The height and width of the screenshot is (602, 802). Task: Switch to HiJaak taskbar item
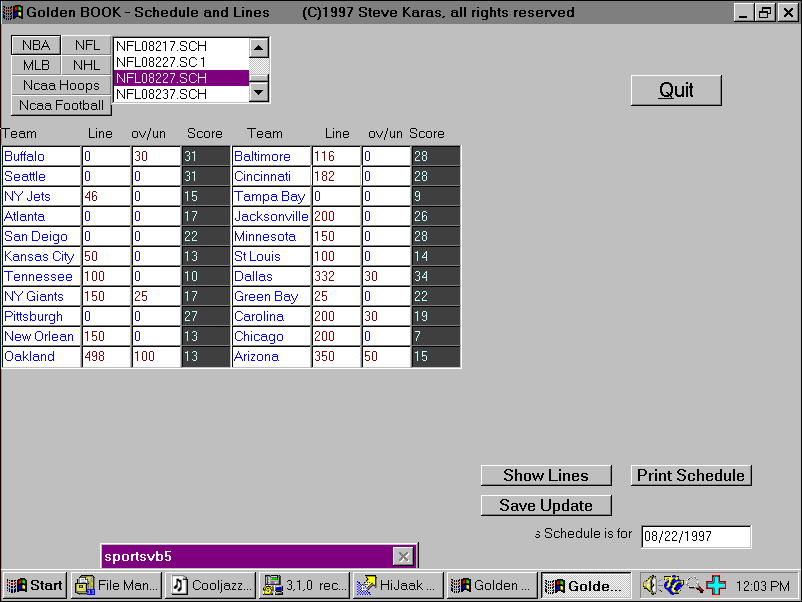tap(399, 585)
